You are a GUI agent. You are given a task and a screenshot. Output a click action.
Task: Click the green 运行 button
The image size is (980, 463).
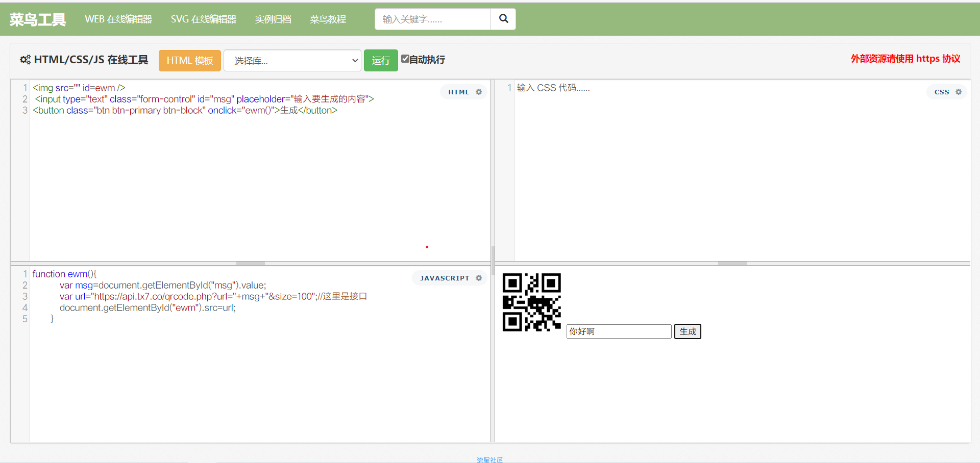381,61
